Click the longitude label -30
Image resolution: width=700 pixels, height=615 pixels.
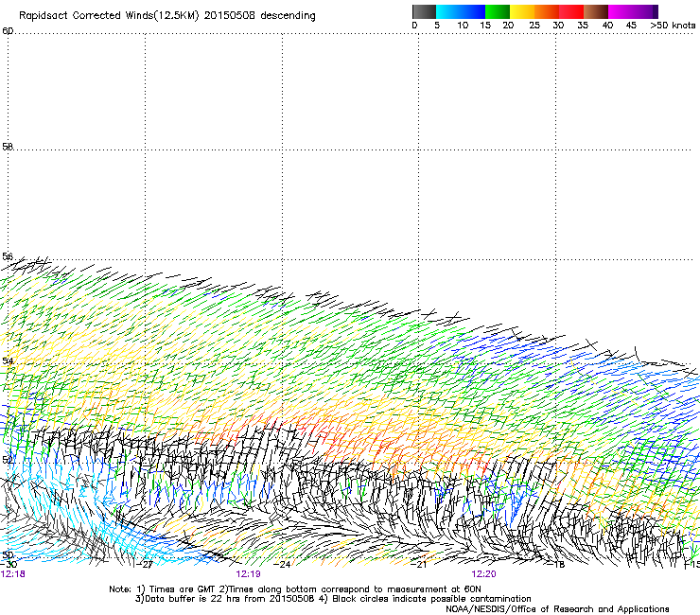click(x=8, y=565)
